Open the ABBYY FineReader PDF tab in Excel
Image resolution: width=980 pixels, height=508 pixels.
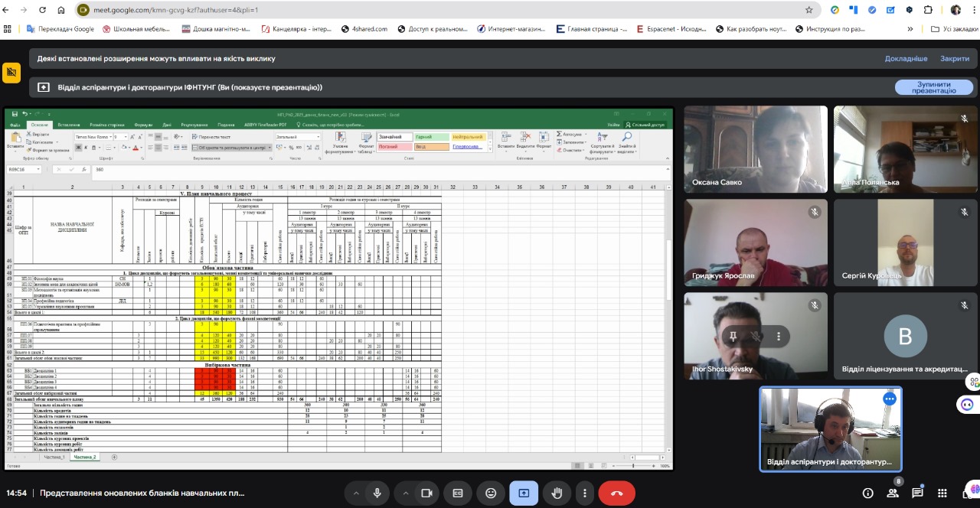(265, 125)
